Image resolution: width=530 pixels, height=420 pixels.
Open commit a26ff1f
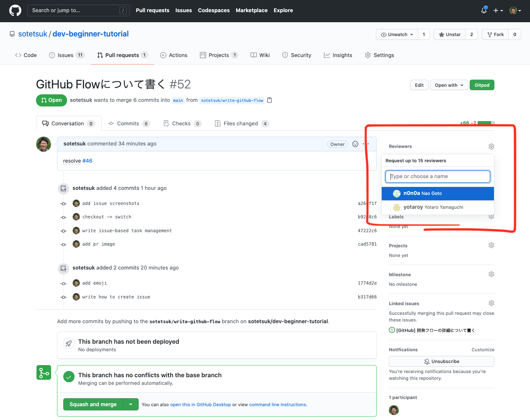(x=367, y=203)
